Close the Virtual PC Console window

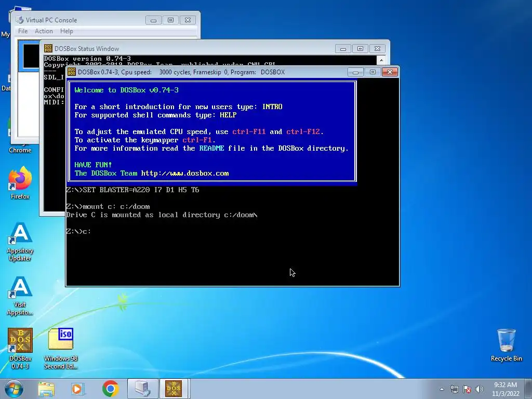[188, 20]
